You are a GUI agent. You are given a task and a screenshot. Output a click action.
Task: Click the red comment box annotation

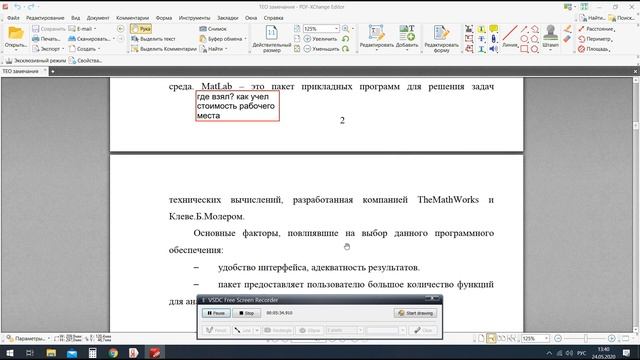point(238,106)
